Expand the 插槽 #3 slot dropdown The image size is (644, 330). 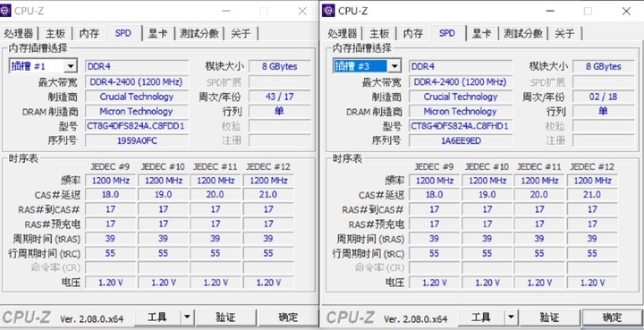[x=394, y=66]
